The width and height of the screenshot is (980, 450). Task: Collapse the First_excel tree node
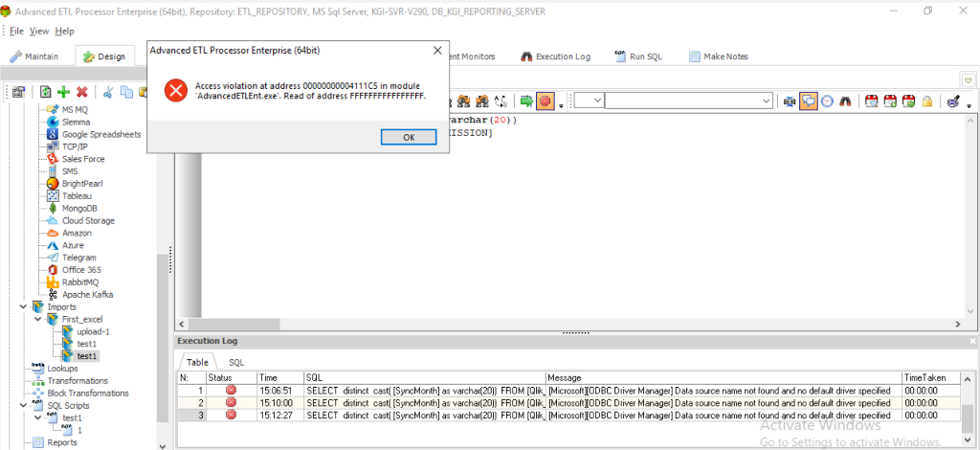tap(38, 320)
